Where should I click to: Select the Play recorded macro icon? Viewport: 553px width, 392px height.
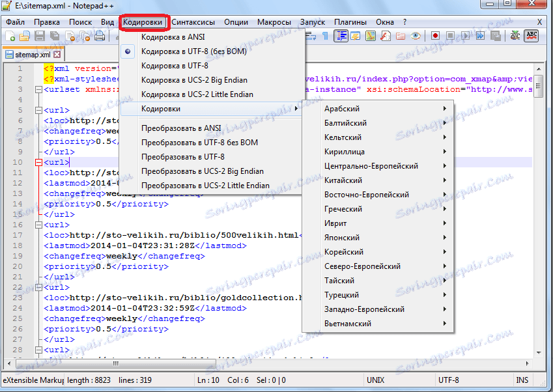tap(466, 36)
